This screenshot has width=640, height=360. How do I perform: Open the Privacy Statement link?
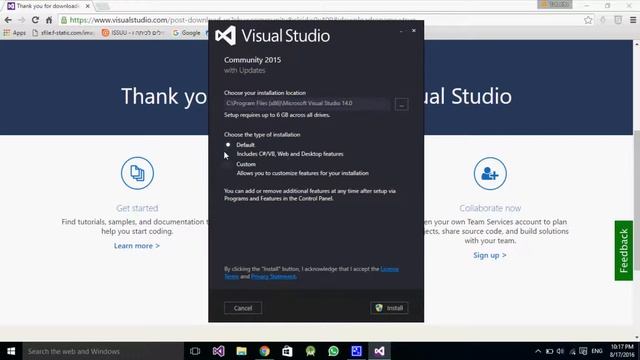(273, 276)
